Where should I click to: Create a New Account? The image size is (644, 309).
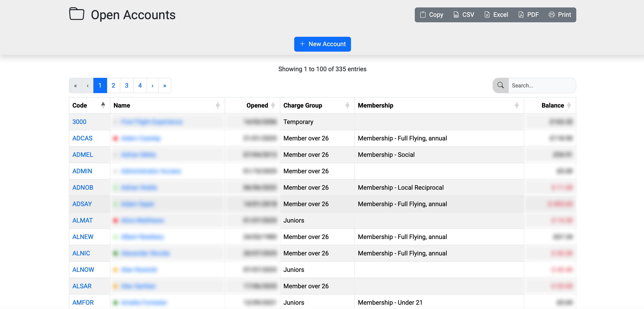coord(323,44)
